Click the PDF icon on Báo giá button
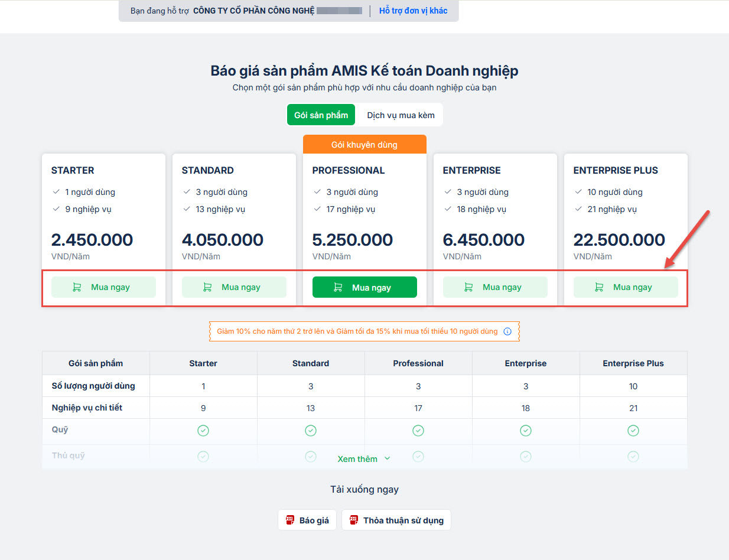 click(x=290, y=520)
